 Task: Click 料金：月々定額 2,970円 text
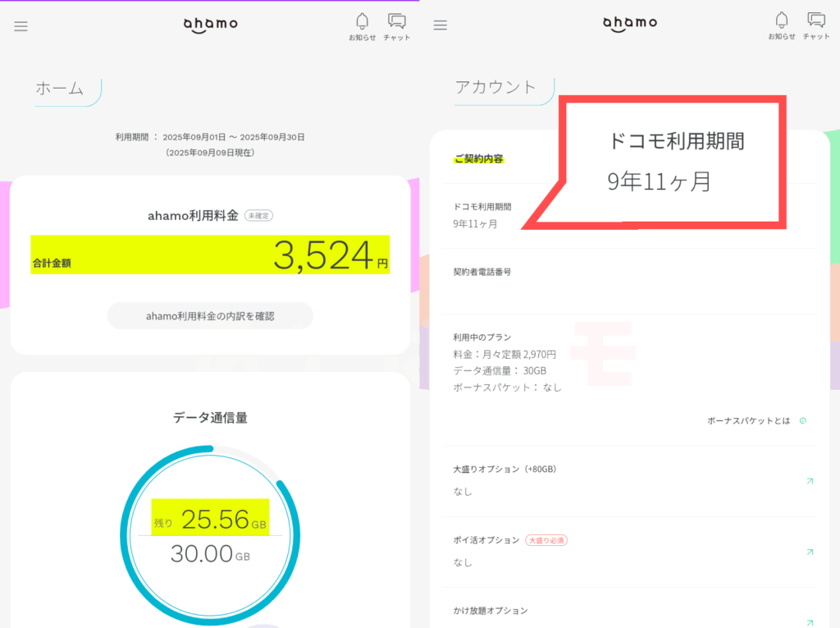[x=504, y=355]
